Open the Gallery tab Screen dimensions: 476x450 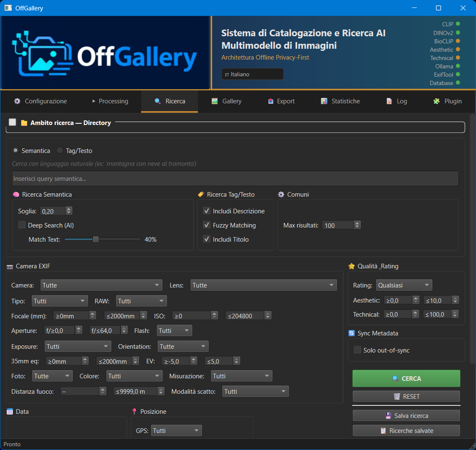(x=226, y=101)
